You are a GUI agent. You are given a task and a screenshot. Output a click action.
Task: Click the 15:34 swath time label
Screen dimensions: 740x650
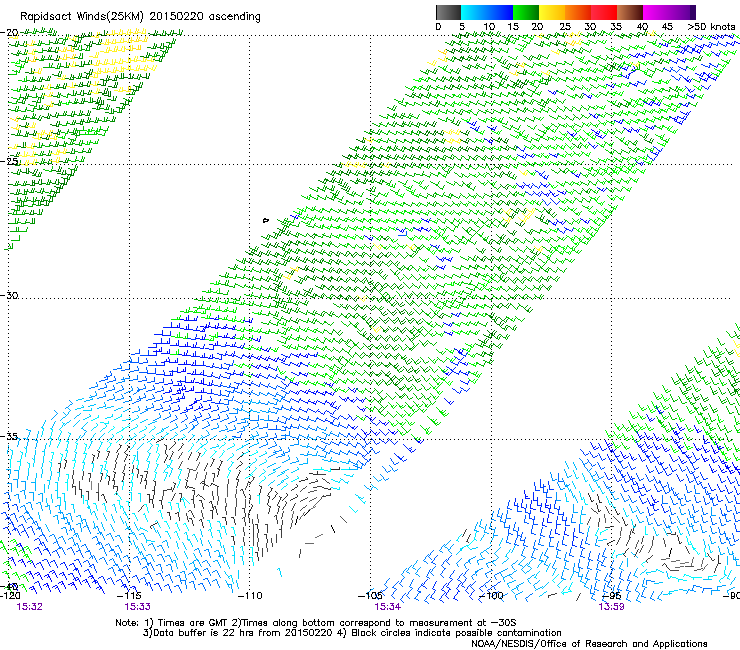click(x=387, y=607)
